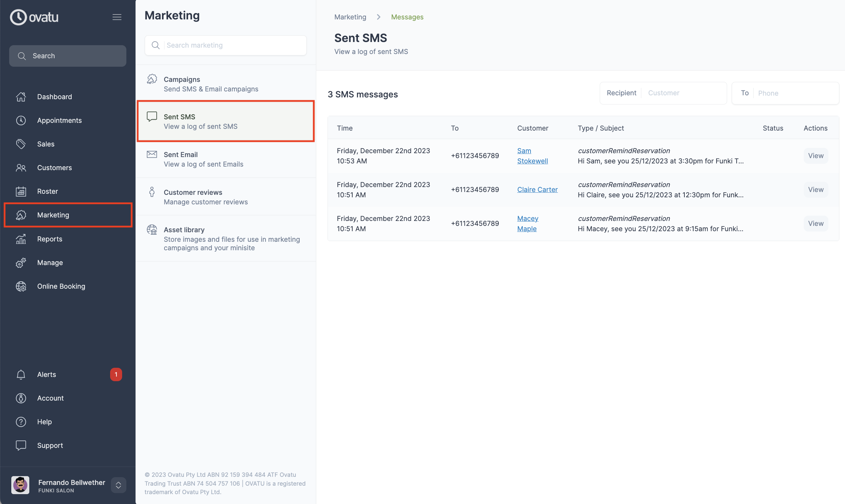Image resolution: width=845 pixels, height=504 pixels.
Task: View the SMS sent to Sam Stokewell
Action: tap(815, 156)
